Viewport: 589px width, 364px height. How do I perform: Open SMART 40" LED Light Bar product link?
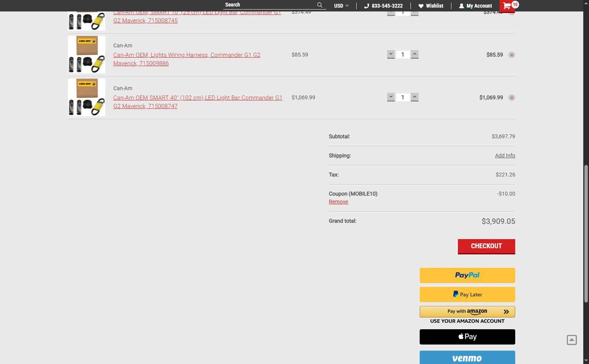pyautogui.click(x=198, y=102)
